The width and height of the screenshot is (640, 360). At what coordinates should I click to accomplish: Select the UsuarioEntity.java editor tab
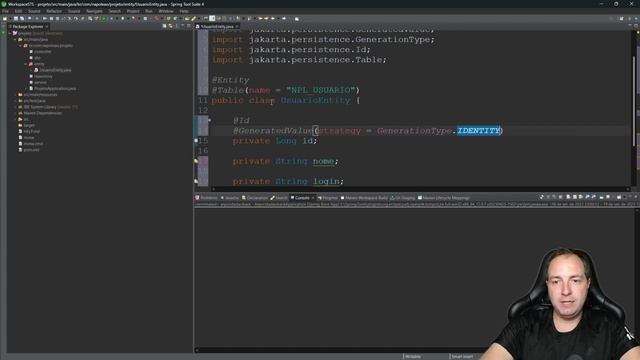(216, 27)
